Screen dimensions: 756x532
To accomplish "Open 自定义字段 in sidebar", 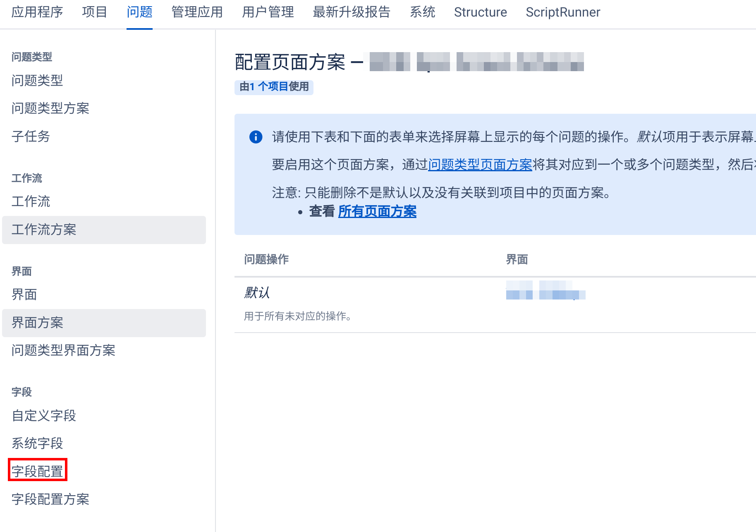I will coord(44,416).
